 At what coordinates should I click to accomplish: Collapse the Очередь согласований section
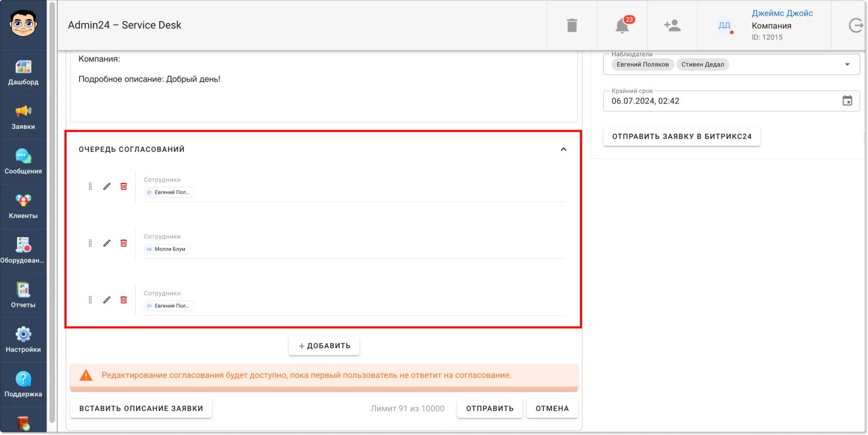click(564, 149)
